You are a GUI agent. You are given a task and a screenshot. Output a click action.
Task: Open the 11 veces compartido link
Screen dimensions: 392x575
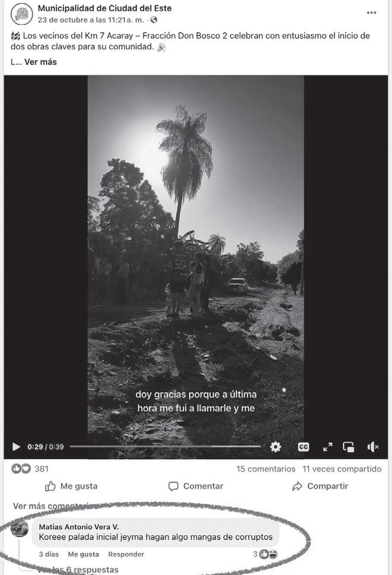342,469
